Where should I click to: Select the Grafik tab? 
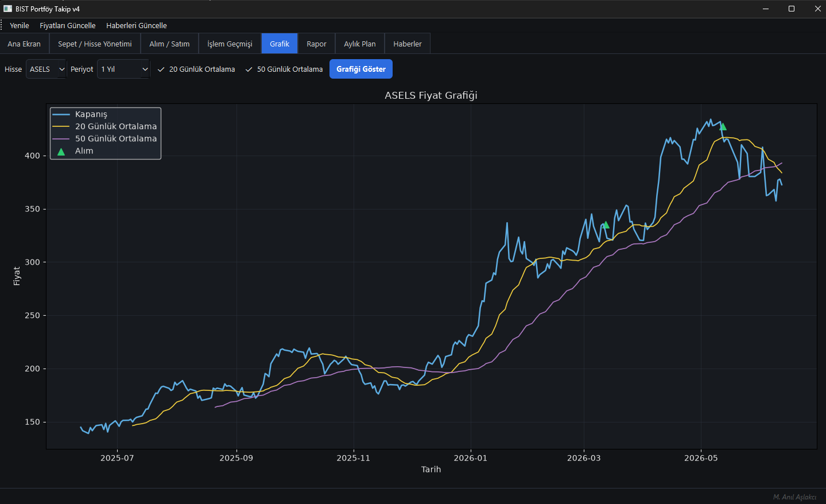pos(280,44)
